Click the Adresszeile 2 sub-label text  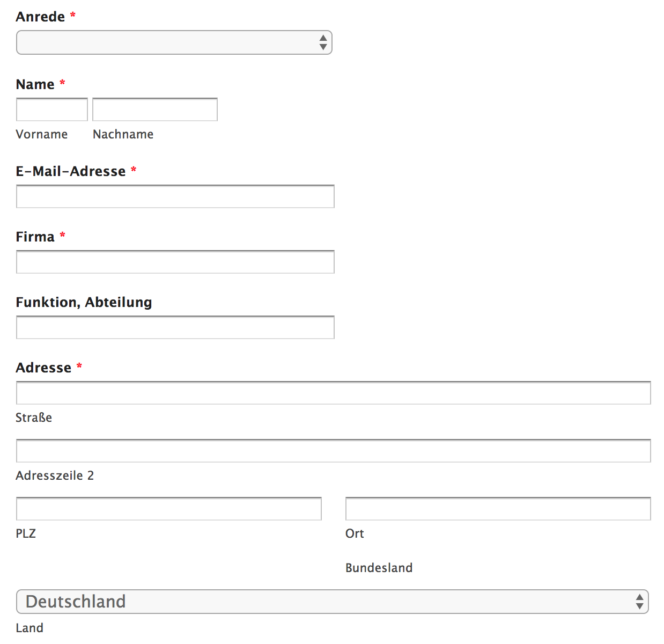point(55,475)
